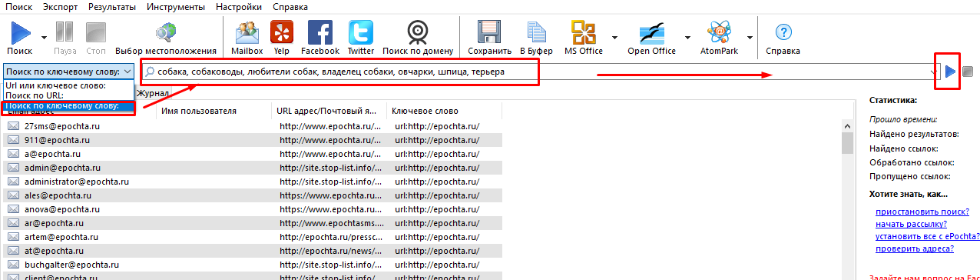Select row ar@epochta.ru
Screen dimensions: 980x280
pyautogui.click(x=253, y=222)
